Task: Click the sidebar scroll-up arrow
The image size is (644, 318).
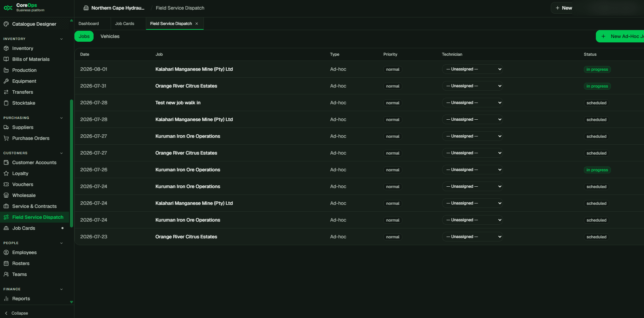Action: (71, 21)
